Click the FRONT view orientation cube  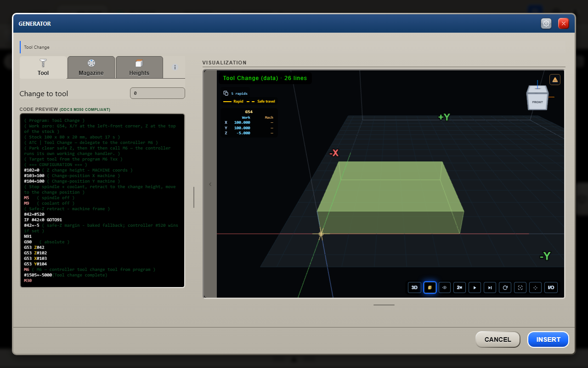tap(537, 98)
